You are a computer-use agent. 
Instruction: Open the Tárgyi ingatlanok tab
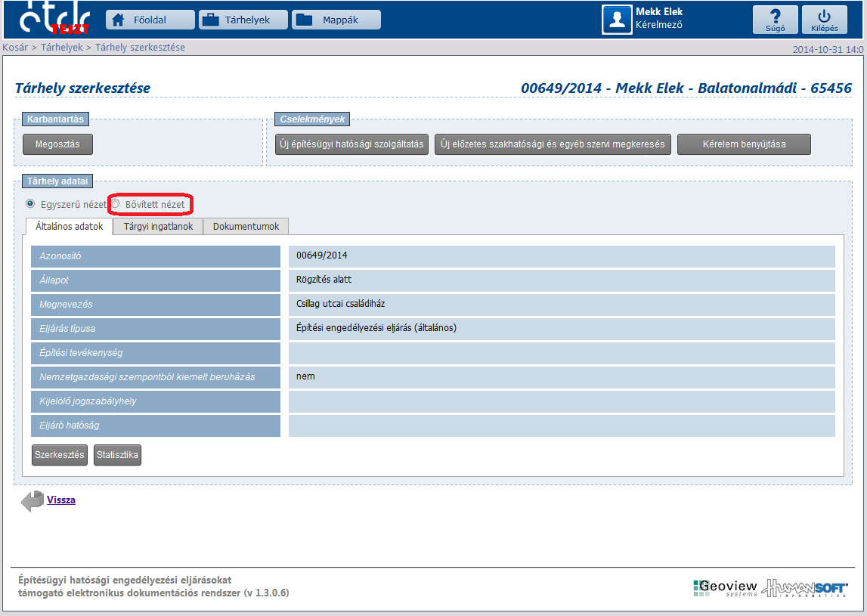pos(158,226)
